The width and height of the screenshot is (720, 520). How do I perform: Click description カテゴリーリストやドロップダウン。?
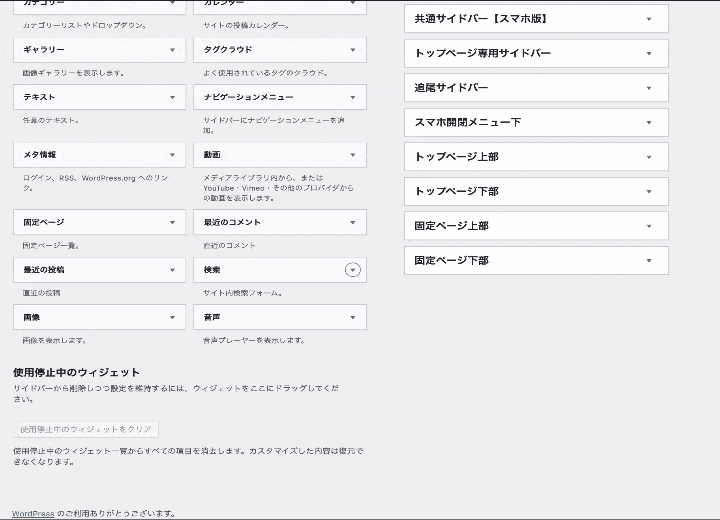(84, 25)
